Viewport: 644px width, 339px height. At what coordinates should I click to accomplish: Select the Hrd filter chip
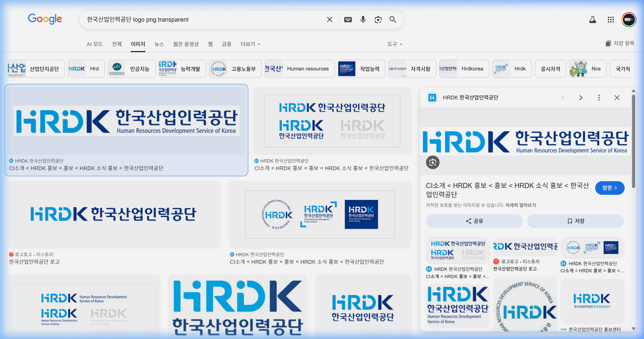86,69
